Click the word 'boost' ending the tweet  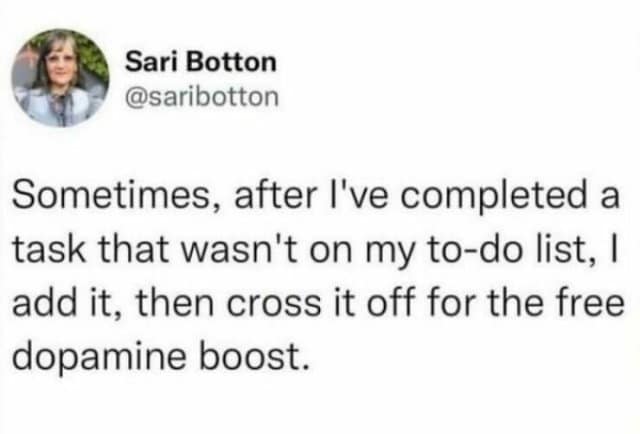254,353
